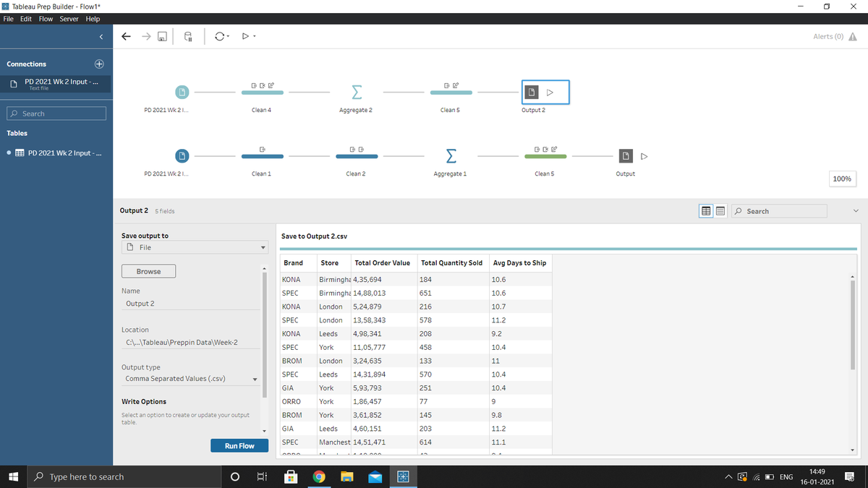Click the output Name field showing Output 2

(x=191, y=304)
